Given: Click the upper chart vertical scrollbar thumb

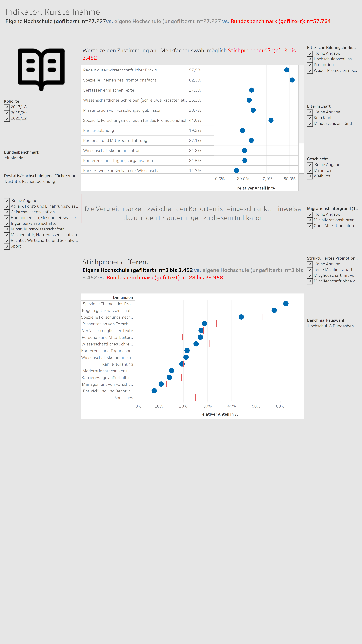Looking at the screenshot, I should pos(302,104).
